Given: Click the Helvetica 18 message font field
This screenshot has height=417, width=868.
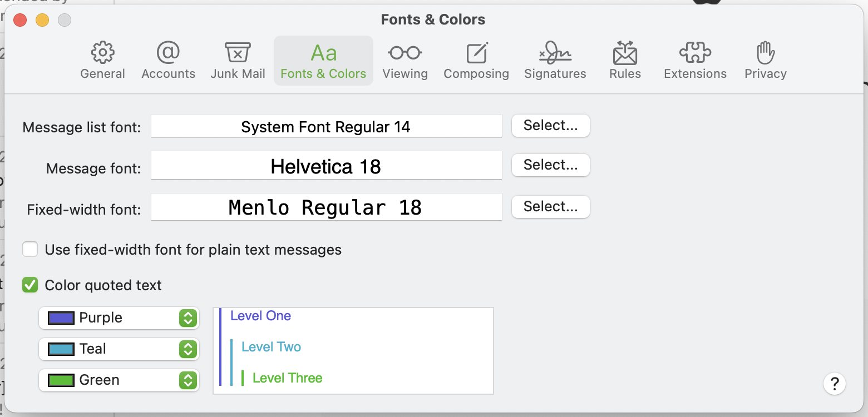Looking at the screenshot, I should pos(326,166).
